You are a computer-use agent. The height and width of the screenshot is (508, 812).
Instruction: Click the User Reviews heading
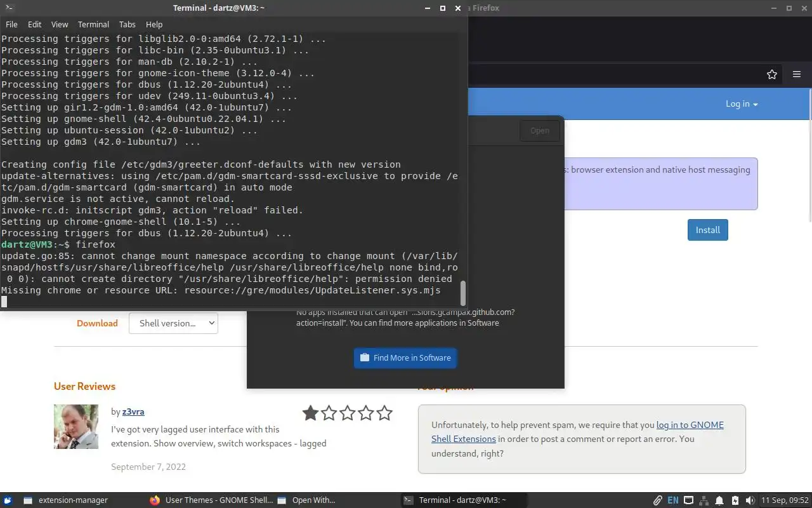(84, 386)
